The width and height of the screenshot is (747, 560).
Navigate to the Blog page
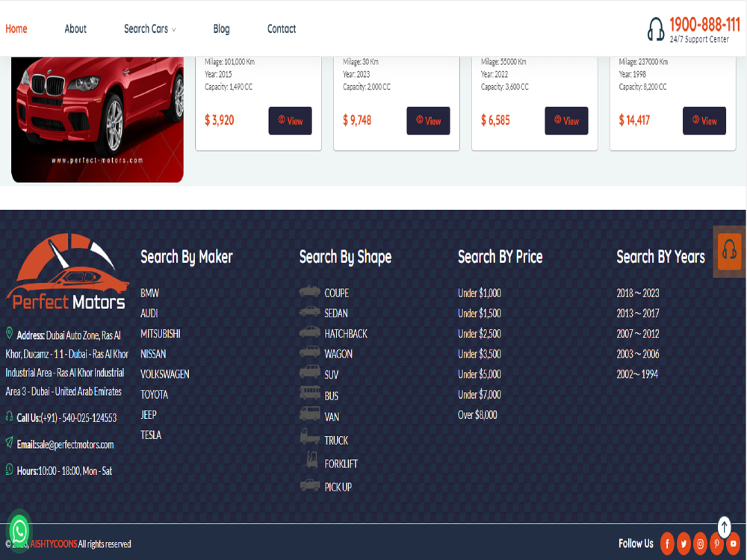coord(221,29)
